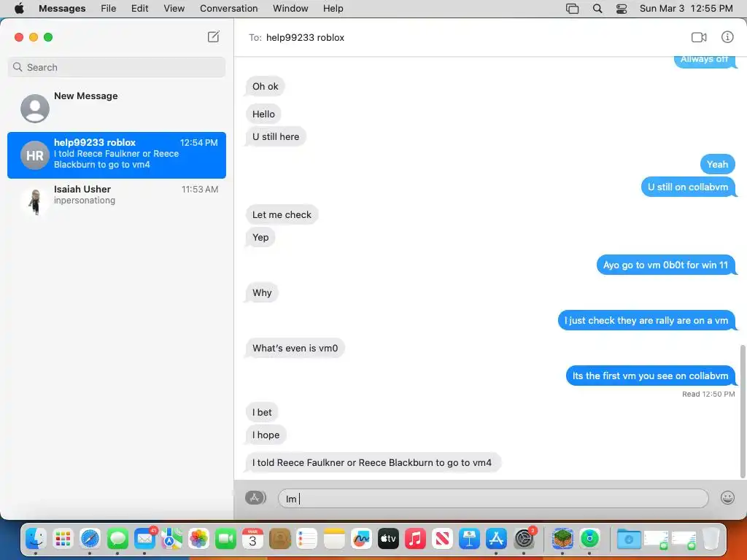
Task: Click the "I hope" message bubble
Action: 266,435
